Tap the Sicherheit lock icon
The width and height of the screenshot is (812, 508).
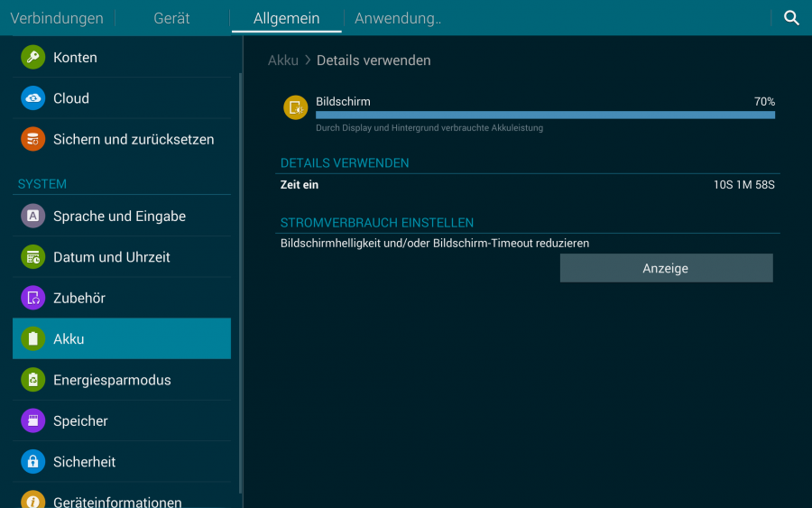click(x=33, y=462)
